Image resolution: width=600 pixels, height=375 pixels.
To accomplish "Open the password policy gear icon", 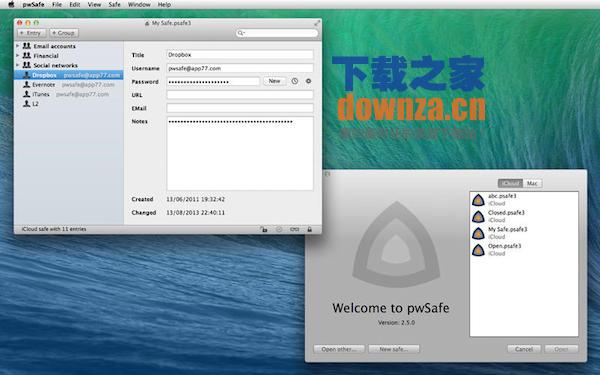I will (x=308, y=81).
